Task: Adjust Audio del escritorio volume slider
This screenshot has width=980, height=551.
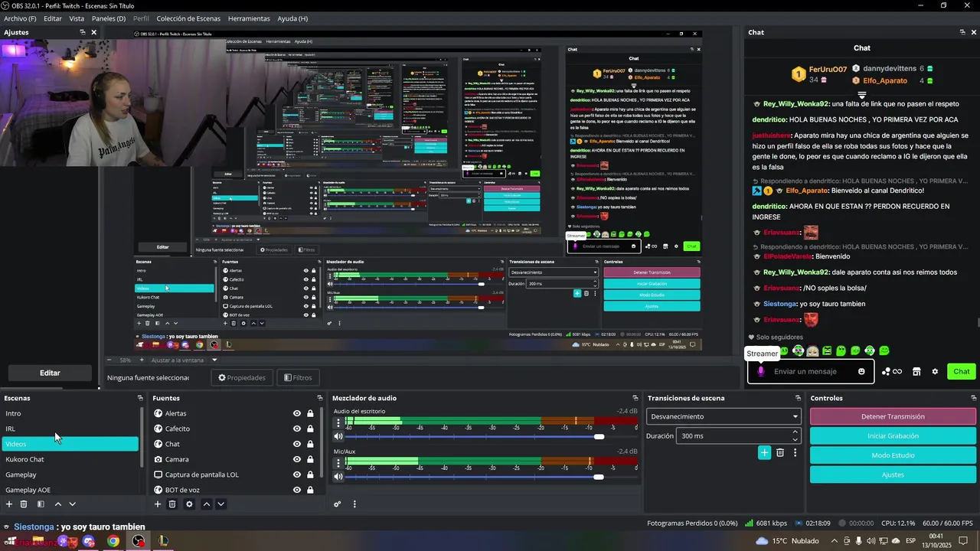Action: 599,436
